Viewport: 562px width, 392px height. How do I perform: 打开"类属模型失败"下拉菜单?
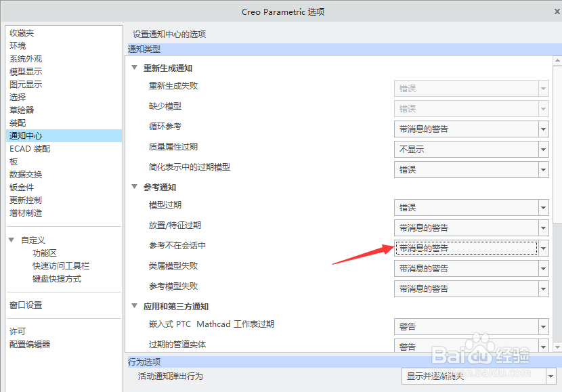[x=544, y=268]
